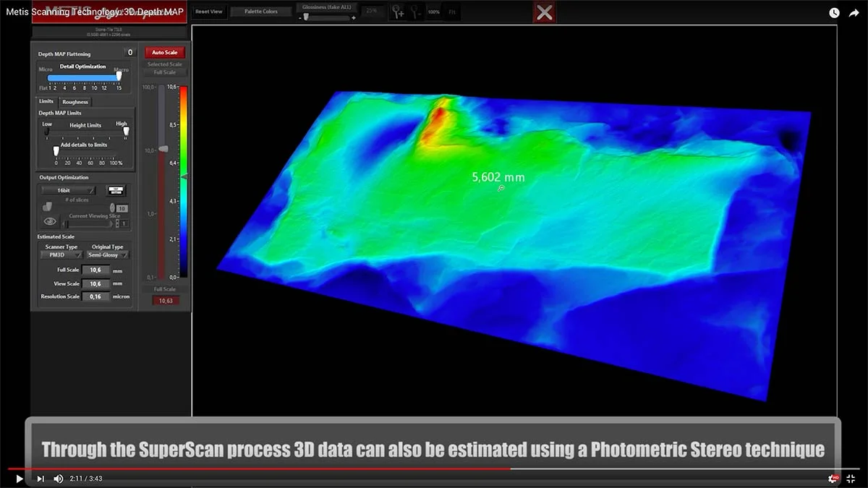This screenshot has width=868, height=488.
Task: Adjust the Detail Optimization slider
Action: (x=83, y=77)
